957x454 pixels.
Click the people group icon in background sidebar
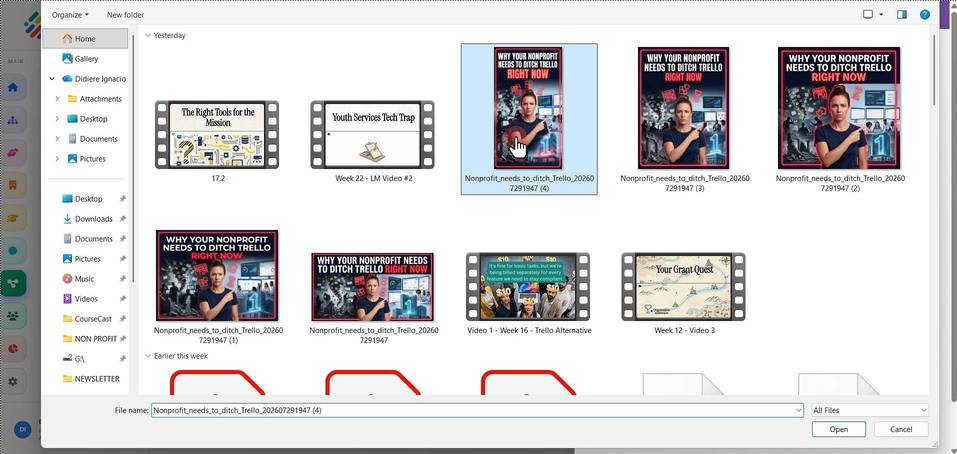click(13, 316)
